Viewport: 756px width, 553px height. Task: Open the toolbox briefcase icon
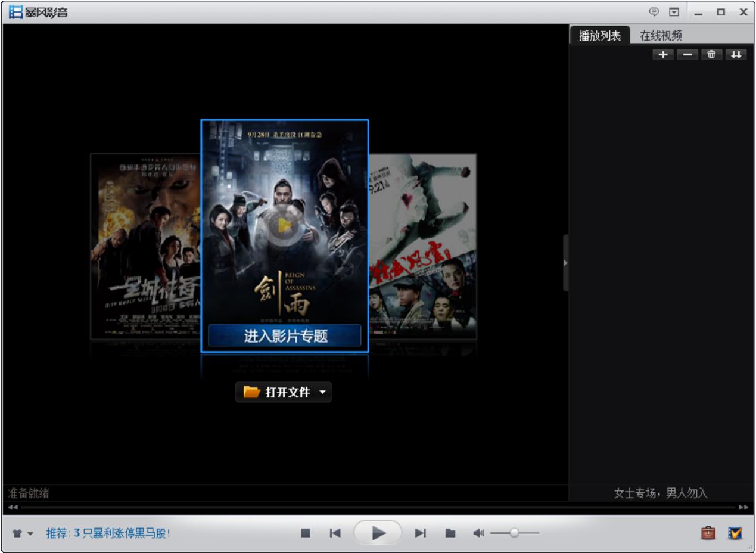pos(708,533)
